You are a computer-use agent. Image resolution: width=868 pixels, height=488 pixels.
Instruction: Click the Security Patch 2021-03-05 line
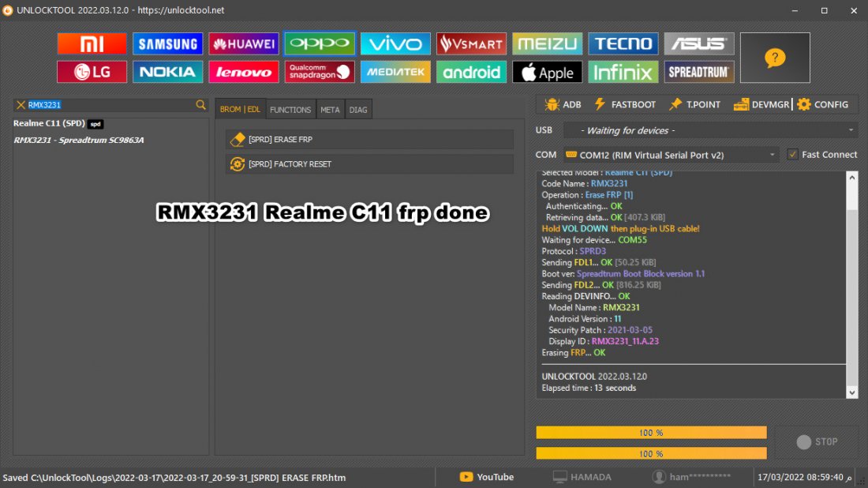click(x=600, y=330)
